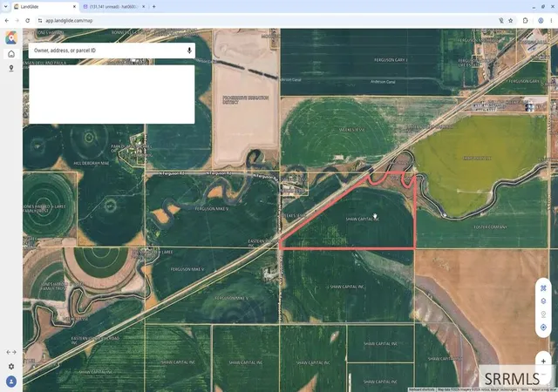Open the settings gear in left sidebar
This screenshot has width=558, height=392.
point(11,367)
